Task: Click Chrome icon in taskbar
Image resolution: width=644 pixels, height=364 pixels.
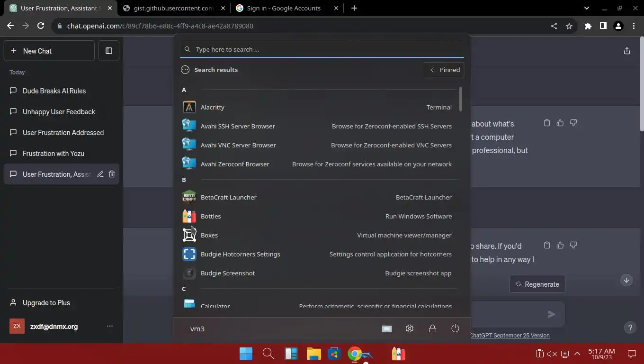Action: pos(355,354)
